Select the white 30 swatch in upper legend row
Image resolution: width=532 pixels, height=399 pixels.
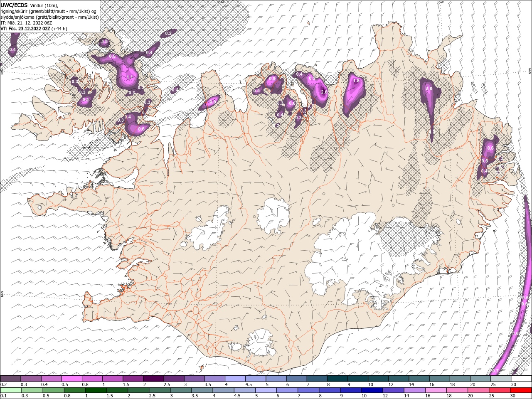click(521, 379)
